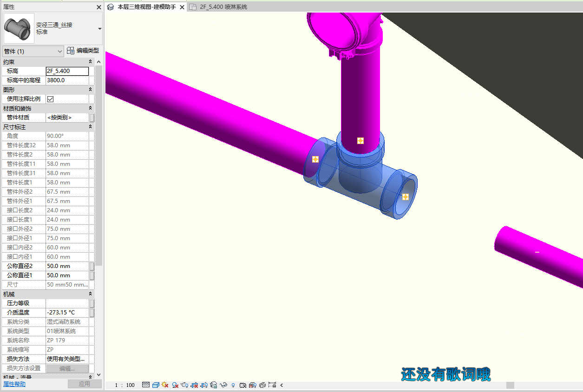583x392 pixels.
Task: Select the 本层三维视图-建模助手 tab
Action: click(146, 7)
